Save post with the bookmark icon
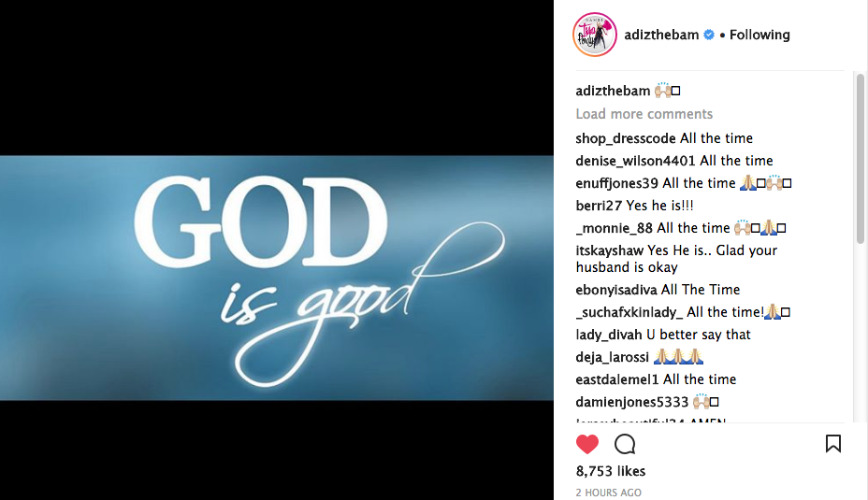The image size is (868, 500). point(833,444)
